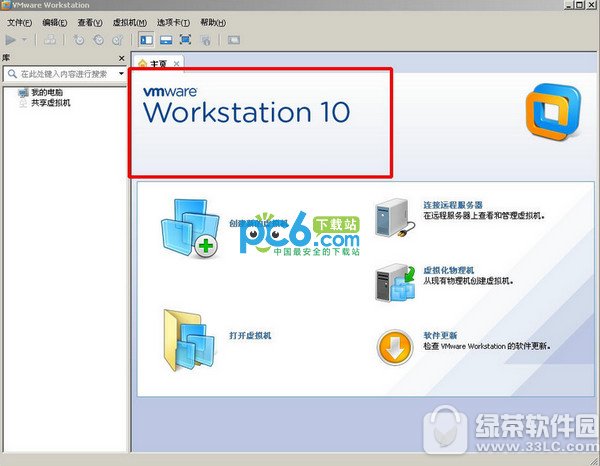This screenshot has width=600, height=466.
Task: Click the power-on play toolbar button
Action: tap(12, 40)
